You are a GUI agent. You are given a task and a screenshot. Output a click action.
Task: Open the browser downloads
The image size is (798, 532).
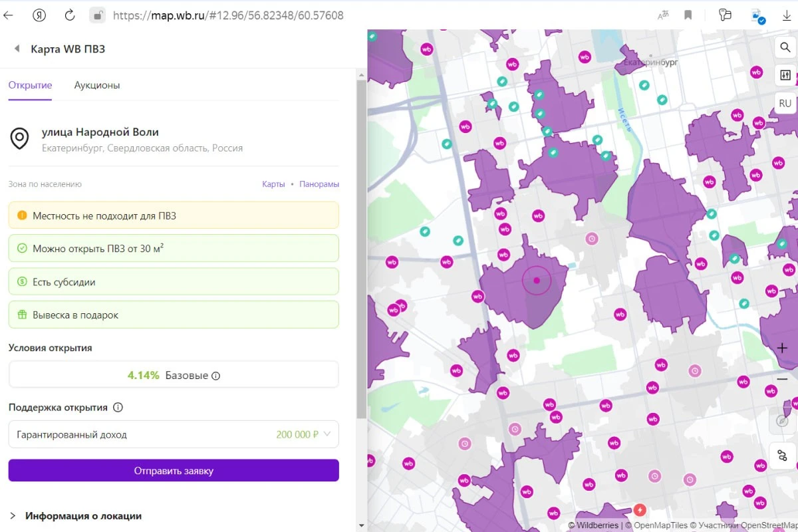[787, 15]
